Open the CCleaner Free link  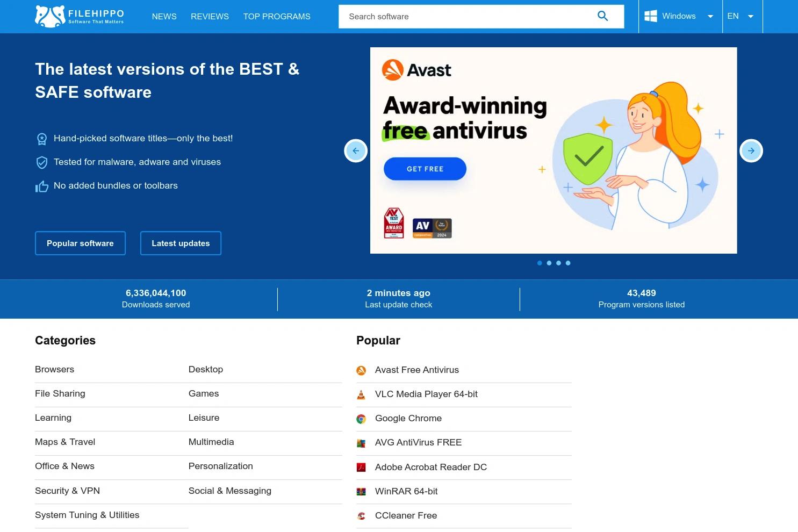406,516
